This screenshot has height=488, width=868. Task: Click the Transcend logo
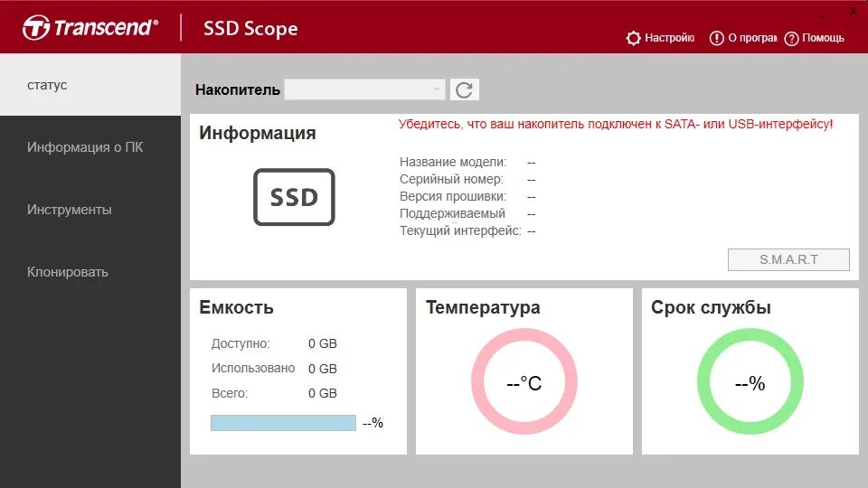point(90,28)
